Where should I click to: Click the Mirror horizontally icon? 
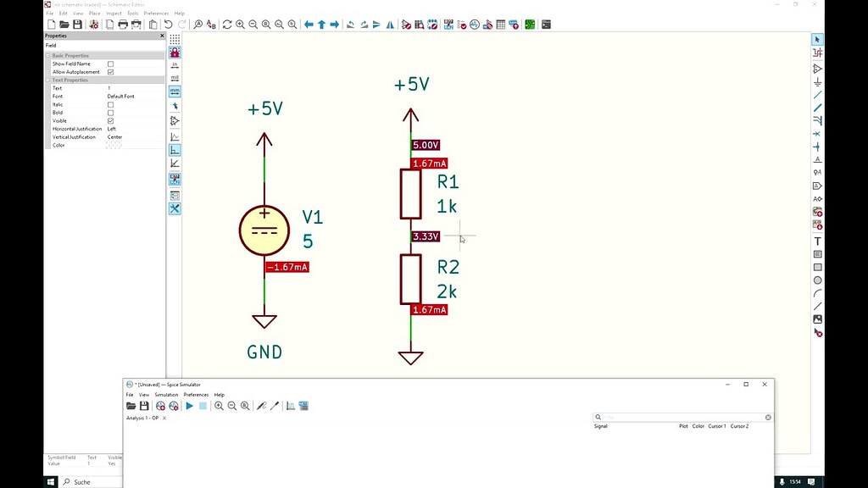click(x=390, y=25)
